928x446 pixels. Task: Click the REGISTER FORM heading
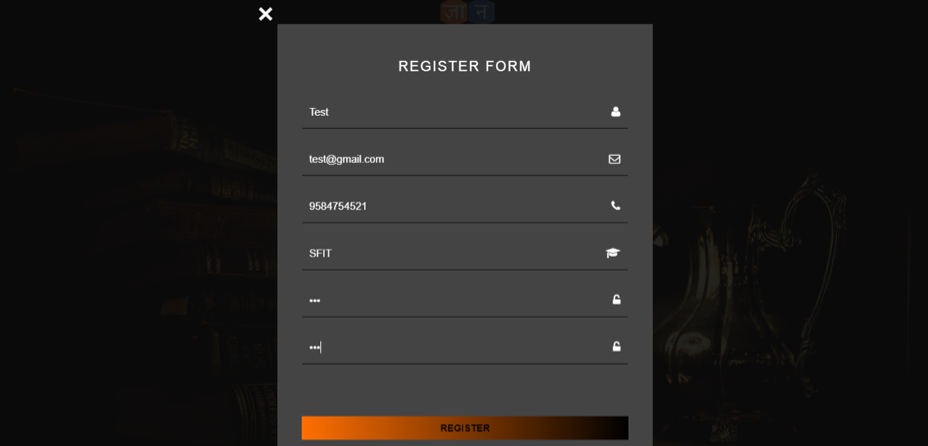click(x=465, y=66)
